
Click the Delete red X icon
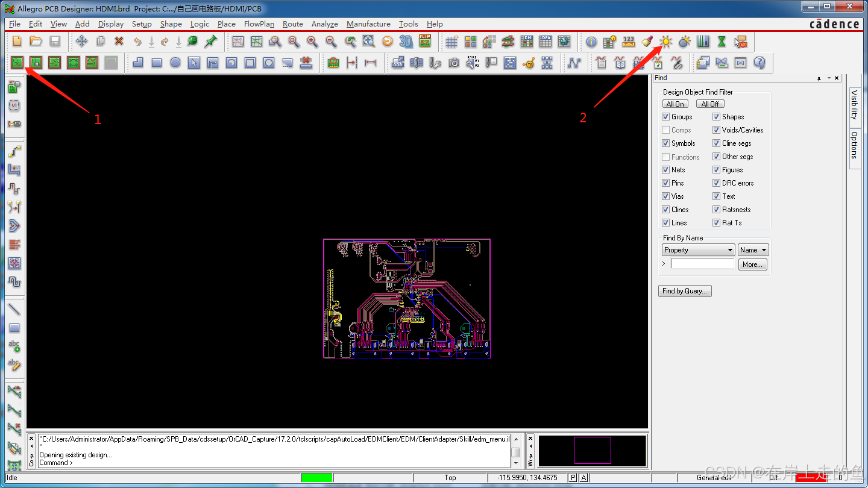point(119,42)
